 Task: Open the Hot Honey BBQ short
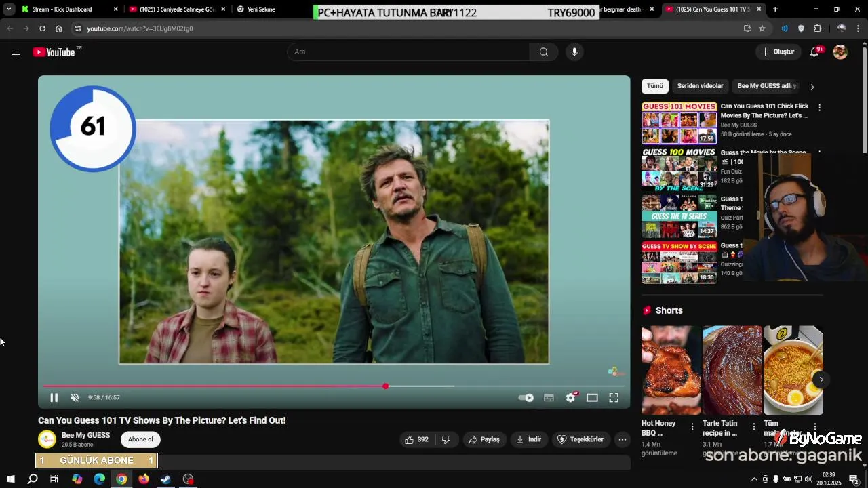pyautogui.click(x=671, y=370)
